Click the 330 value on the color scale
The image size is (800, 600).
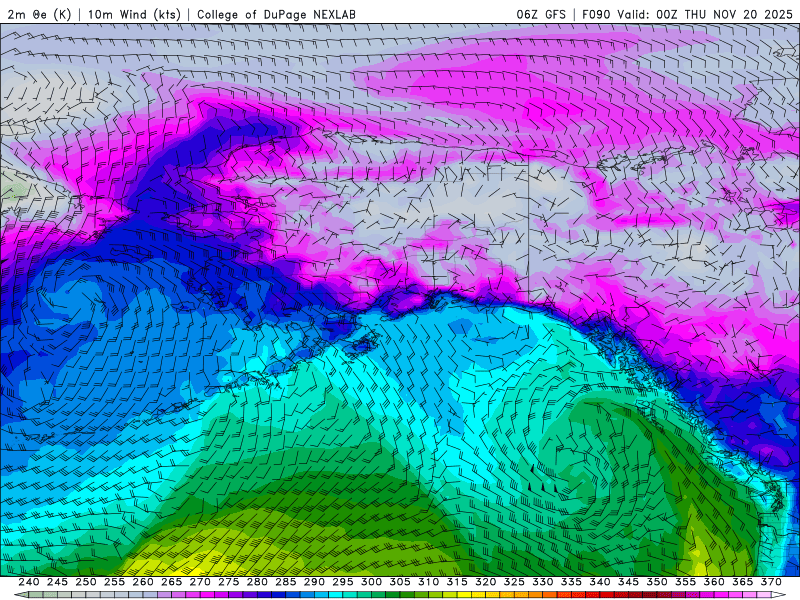point(543,582)
